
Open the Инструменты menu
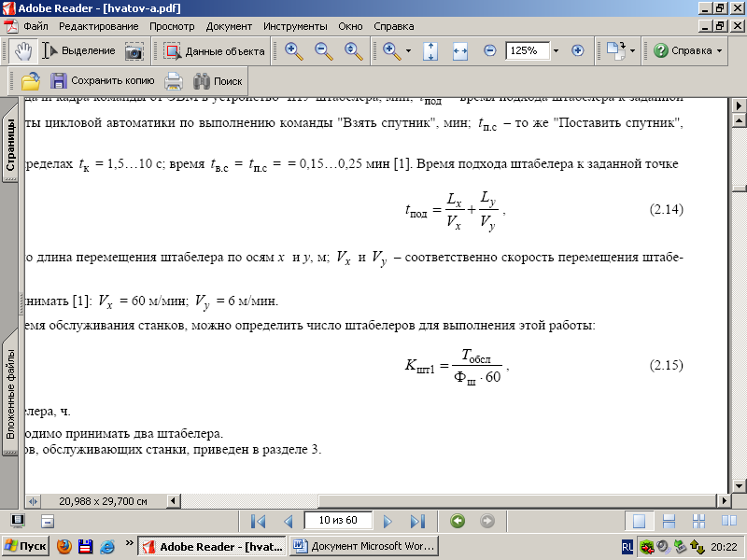click(295, 27)
